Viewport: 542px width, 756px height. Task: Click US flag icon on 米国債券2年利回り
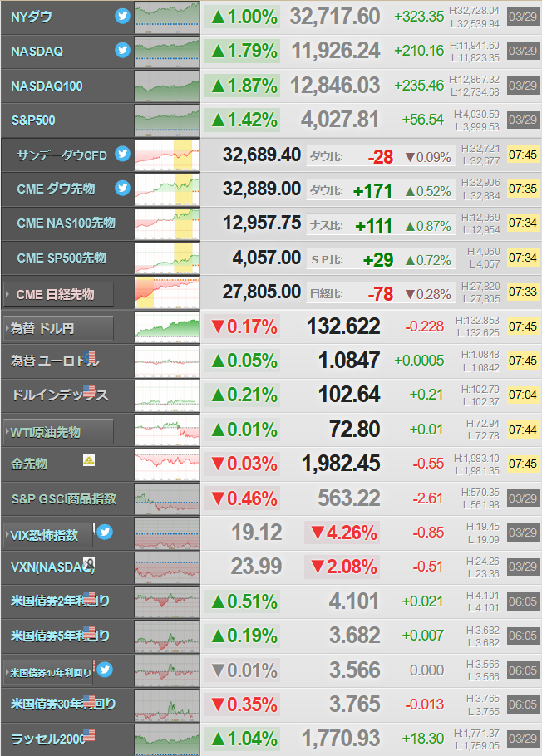pos(89,597)
